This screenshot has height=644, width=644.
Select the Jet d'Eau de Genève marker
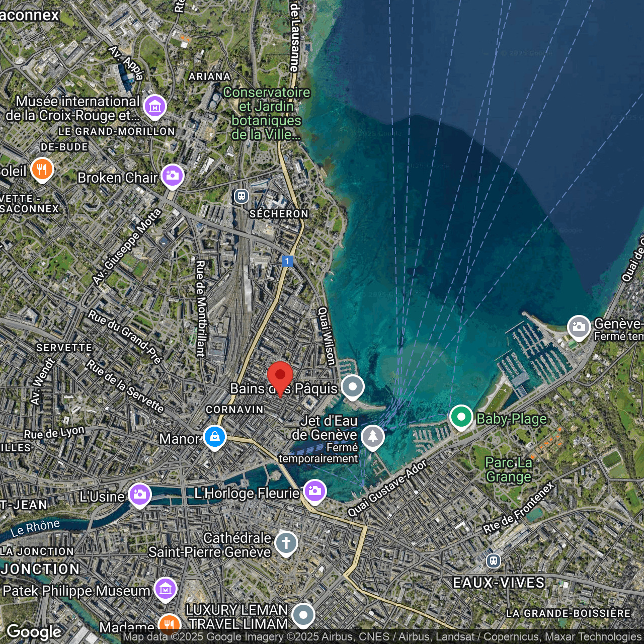tap(372, 436)
